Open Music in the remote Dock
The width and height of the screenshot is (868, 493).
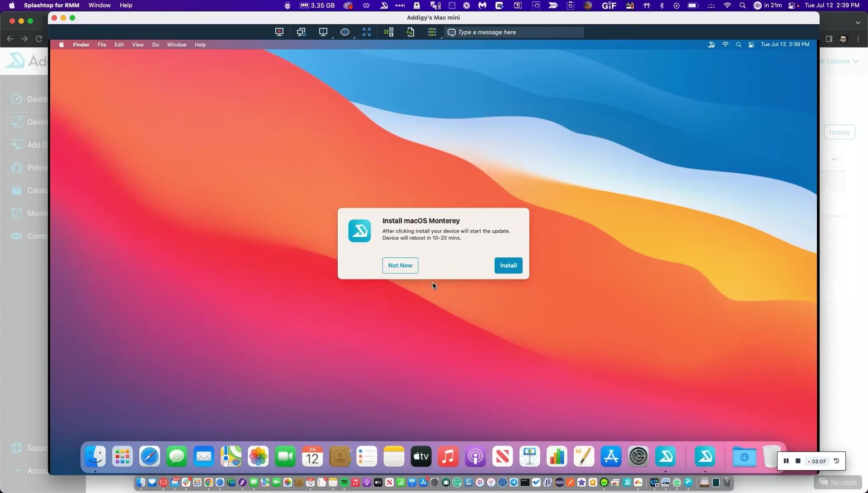point(448,457)
